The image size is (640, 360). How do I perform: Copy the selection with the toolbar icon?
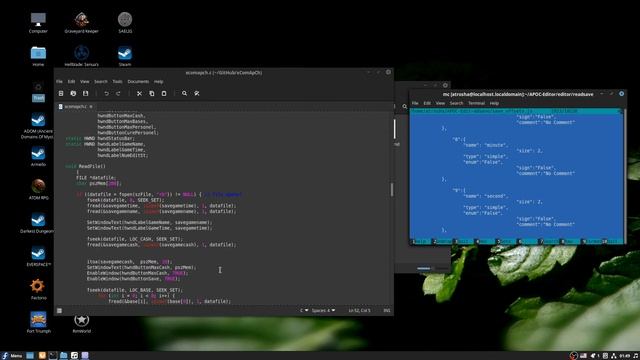tap(151, 93)
